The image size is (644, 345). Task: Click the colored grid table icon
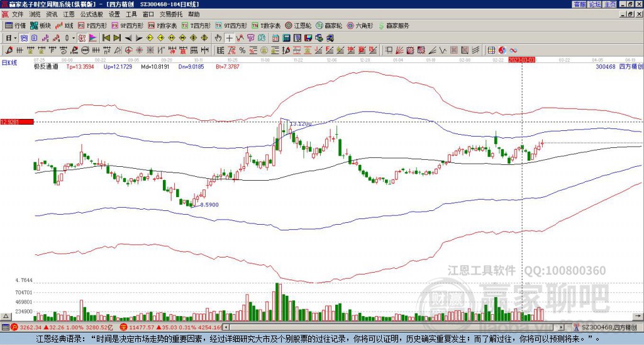[x=491, y=50]
